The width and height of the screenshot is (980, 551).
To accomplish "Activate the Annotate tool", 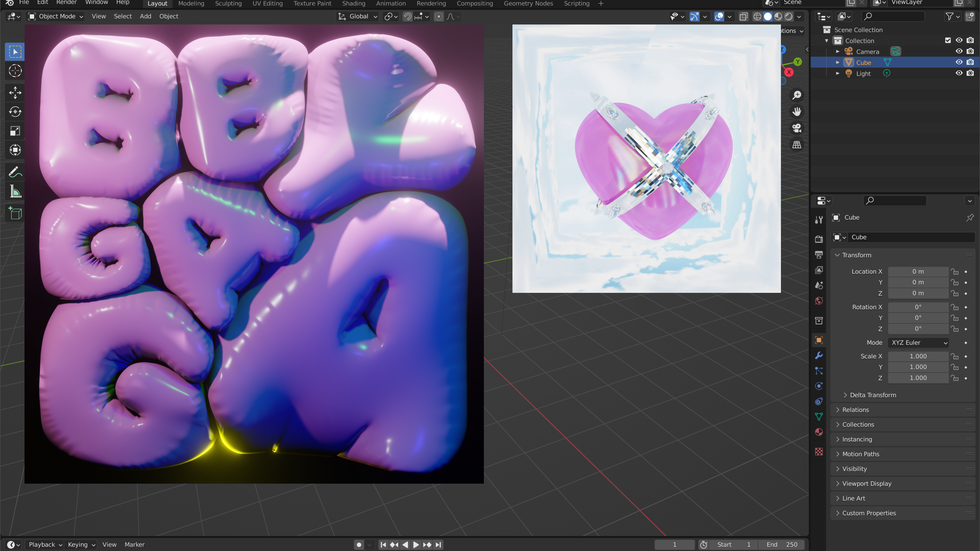I will 15,172.
